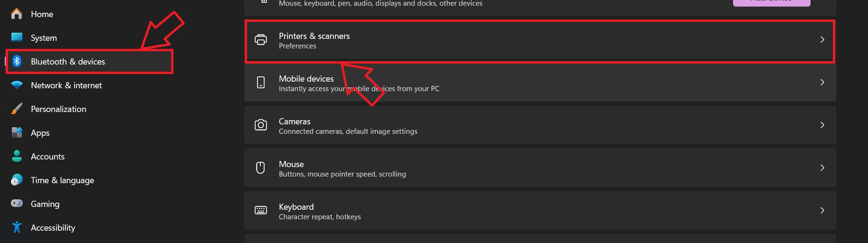The image size is (868, 243).
Task: Click the Time & language clock icon
Action: click(17, 180)
